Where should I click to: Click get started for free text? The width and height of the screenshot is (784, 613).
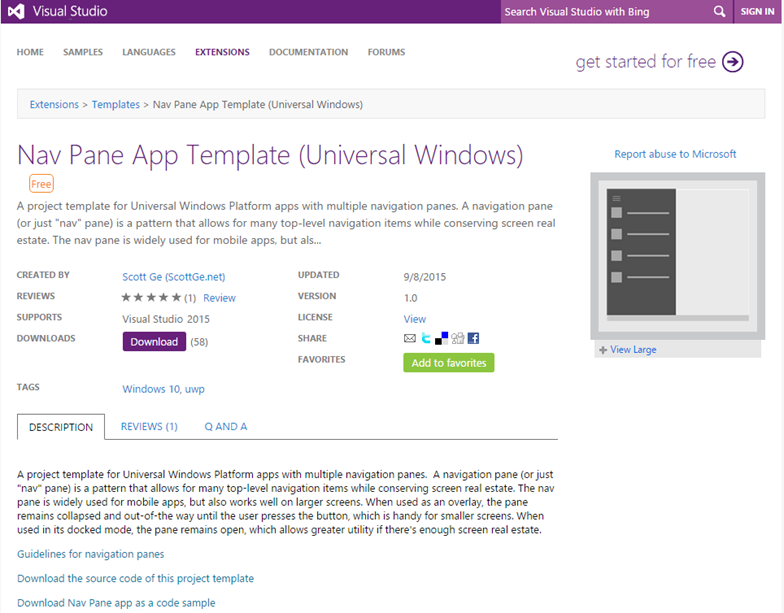tap(646, 62)
